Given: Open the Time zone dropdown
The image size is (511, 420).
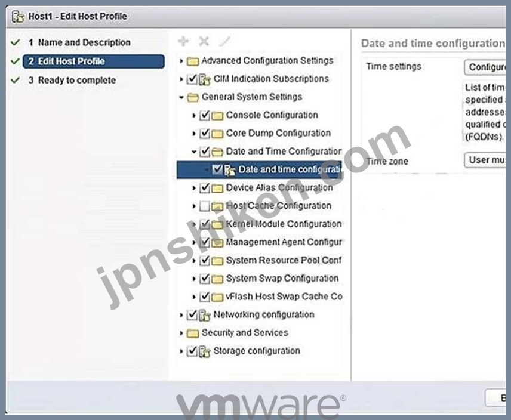Looking at the screenshot, I should click(485, 160).
